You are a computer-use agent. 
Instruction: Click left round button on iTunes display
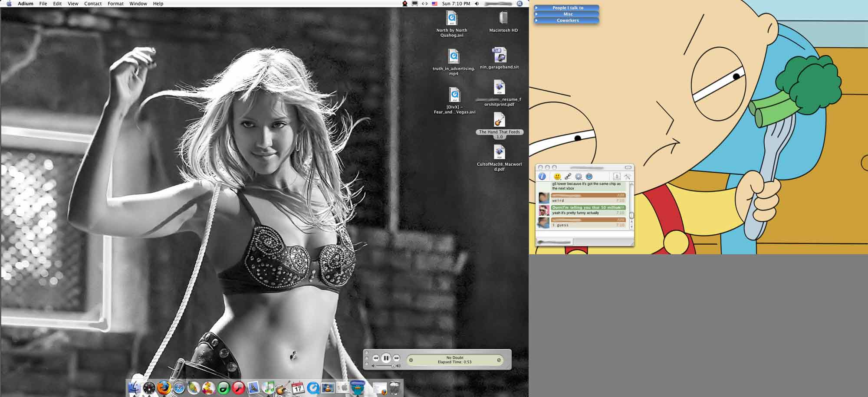(x=411, y=360)
